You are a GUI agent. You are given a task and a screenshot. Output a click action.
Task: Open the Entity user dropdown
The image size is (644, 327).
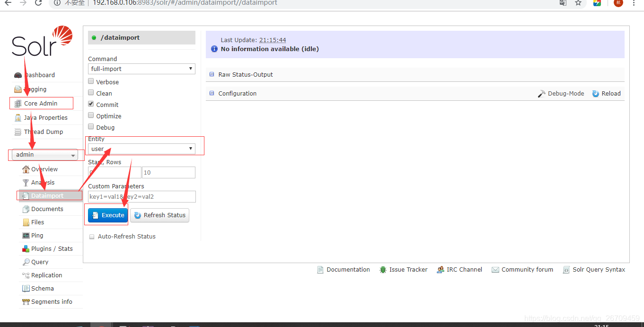point(141,149)
